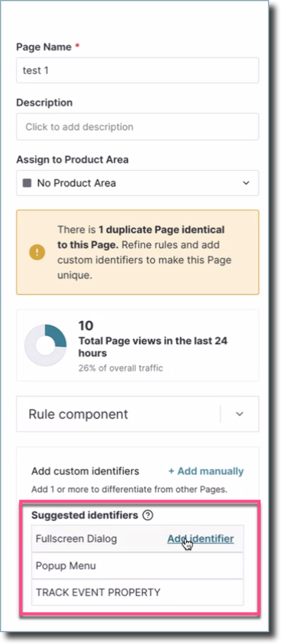Expand the Rule component chevron
The height and width of the screenshot is (644, 281).
240,414
